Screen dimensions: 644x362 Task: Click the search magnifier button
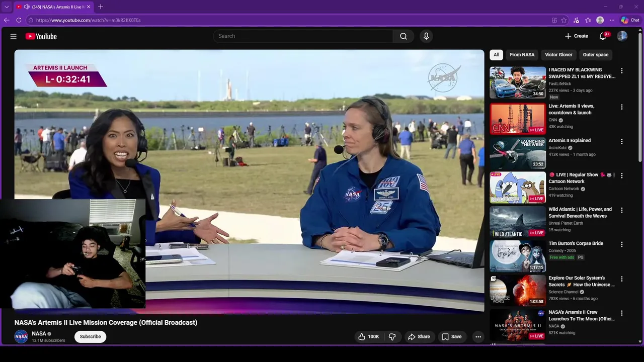click(403, 36)
